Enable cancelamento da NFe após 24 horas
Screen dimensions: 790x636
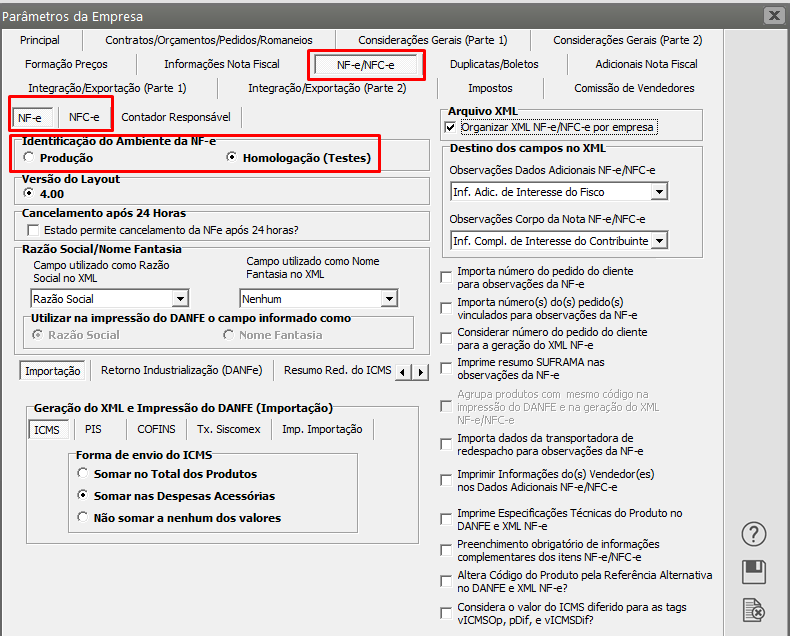pos(33,230)
